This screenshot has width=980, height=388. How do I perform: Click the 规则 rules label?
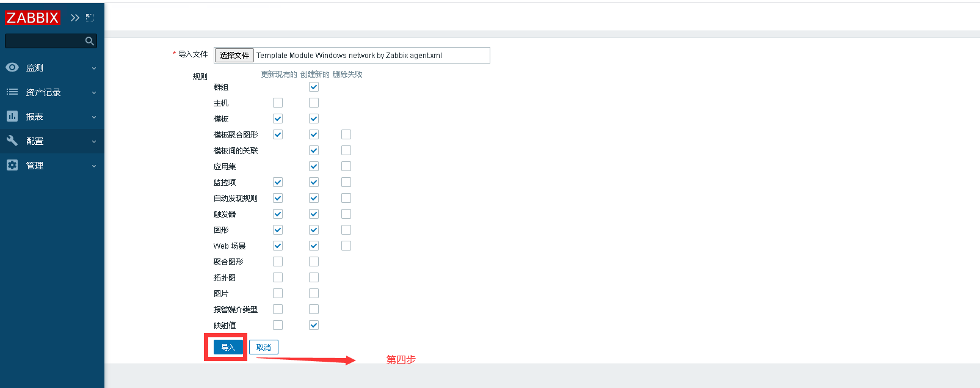pyautogui.click(x=200, y=77)
